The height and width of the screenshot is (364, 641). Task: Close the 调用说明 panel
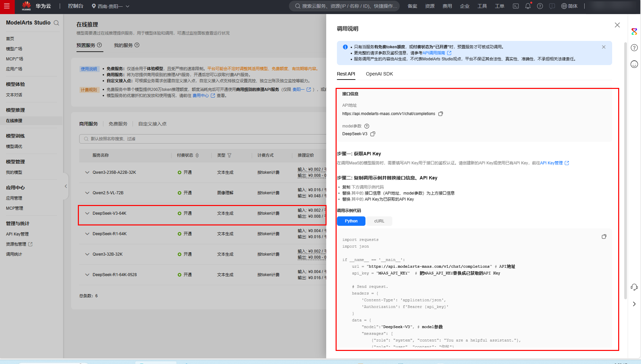coord(617,25)
